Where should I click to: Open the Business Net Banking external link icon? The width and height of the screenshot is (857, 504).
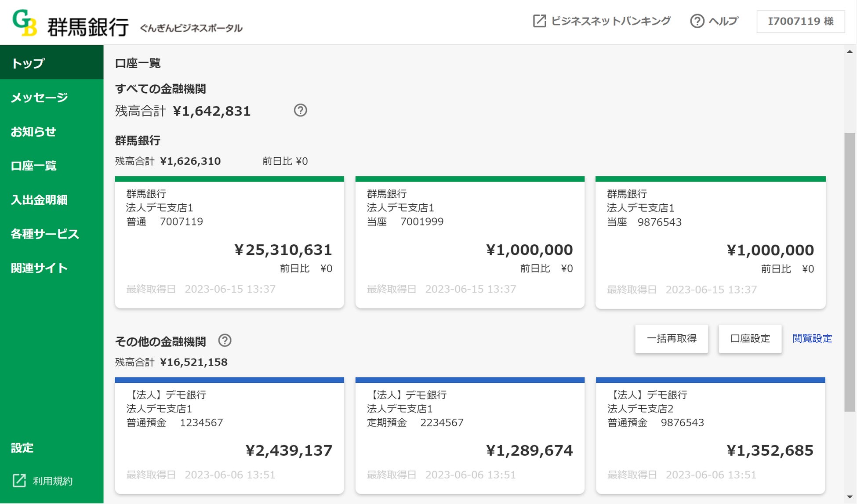[x=539, y=21]
